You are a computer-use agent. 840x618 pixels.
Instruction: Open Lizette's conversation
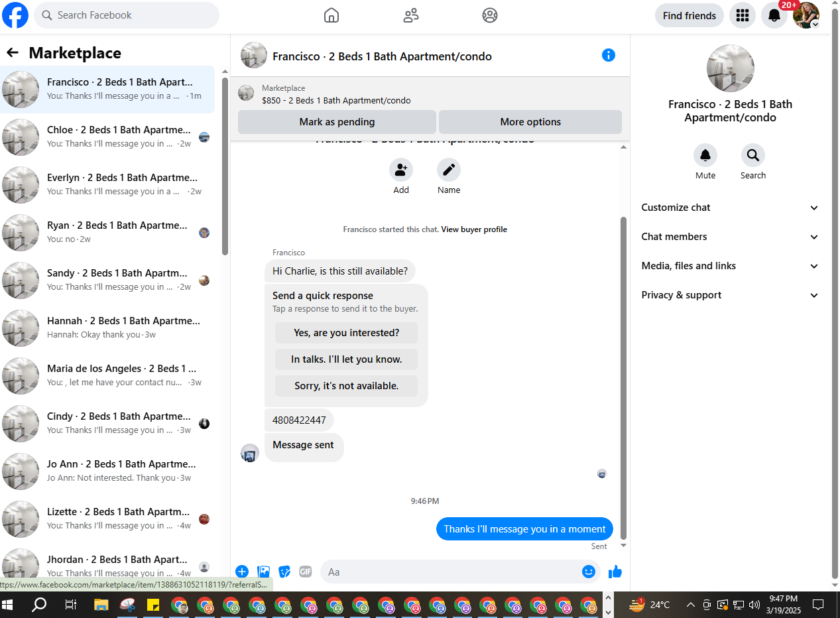tap(107, 519)
